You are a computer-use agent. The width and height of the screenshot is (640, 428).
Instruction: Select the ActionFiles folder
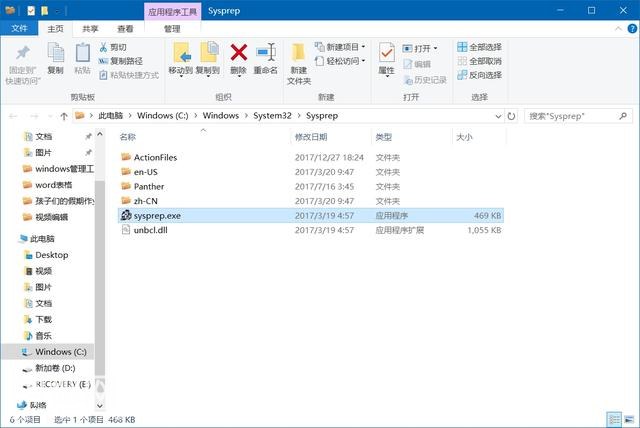(x=311, y=157)
